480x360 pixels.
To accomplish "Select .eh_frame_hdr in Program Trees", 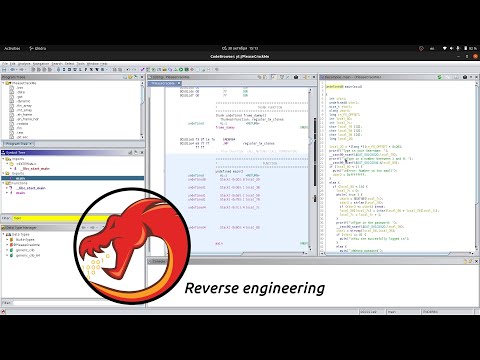I will (28, 119).
